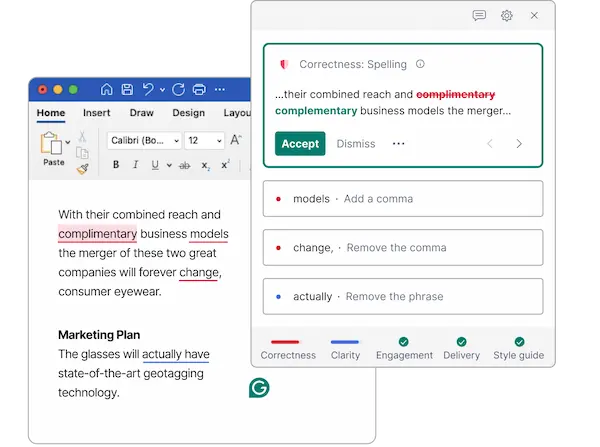Click the Paste clipboard icon
The image size is (600, 447).
pos(51,143)
